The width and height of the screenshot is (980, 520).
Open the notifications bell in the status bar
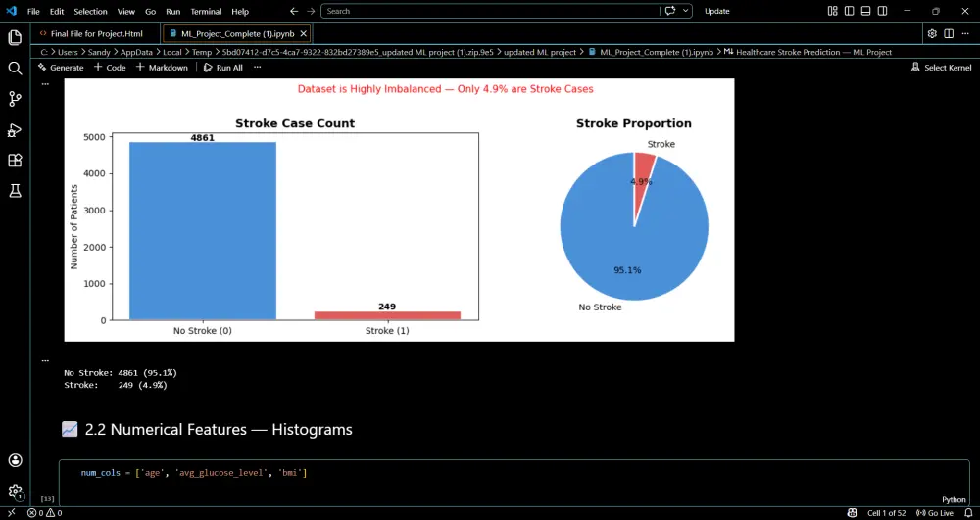point(969,513)
